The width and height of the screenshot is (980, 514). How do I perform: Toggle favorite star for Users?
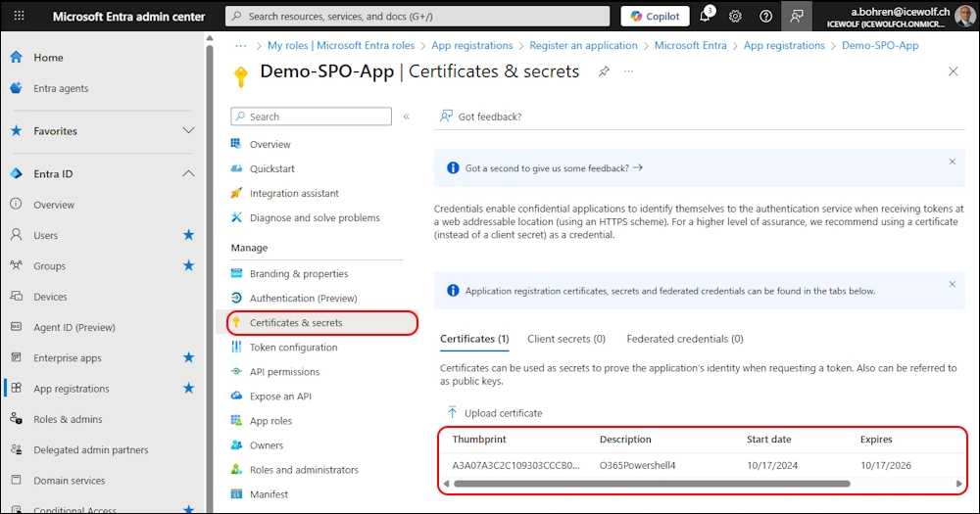click(189, 235)
